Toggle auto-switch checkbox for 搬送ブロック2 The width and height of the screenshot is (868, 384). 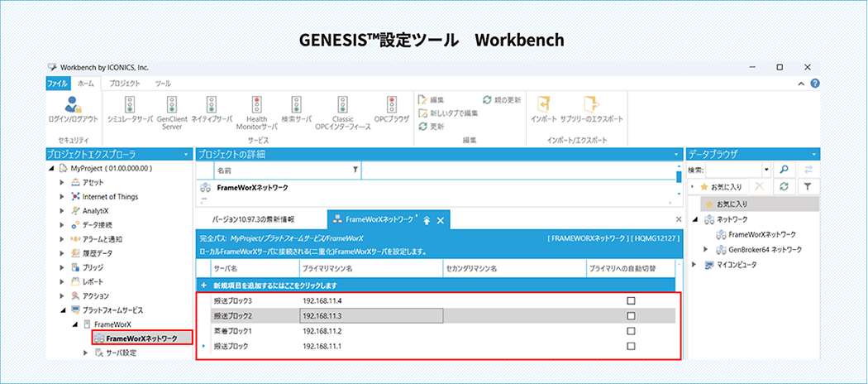(631, 316)
